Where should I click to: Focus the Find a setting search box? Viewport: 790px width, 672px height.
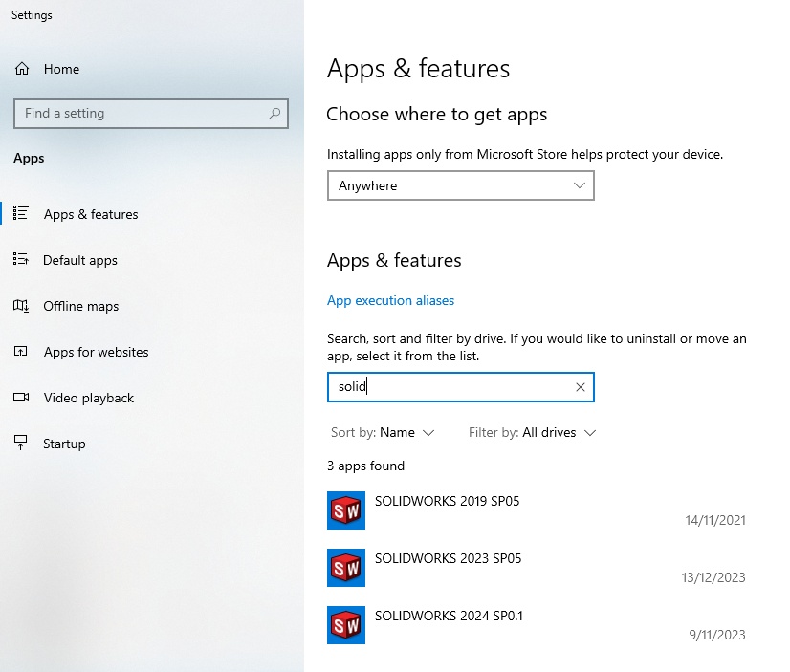point(151,113)
